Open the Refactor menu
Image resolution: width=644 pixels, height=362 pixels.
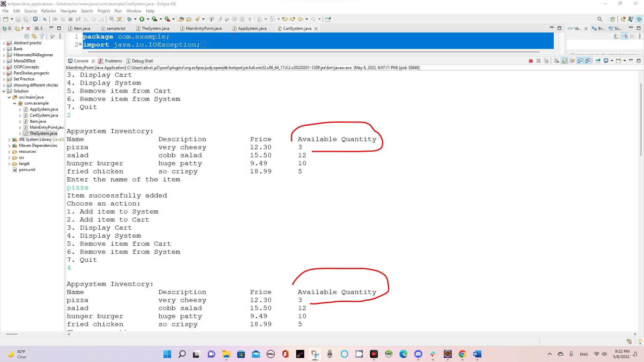[48, 11]
